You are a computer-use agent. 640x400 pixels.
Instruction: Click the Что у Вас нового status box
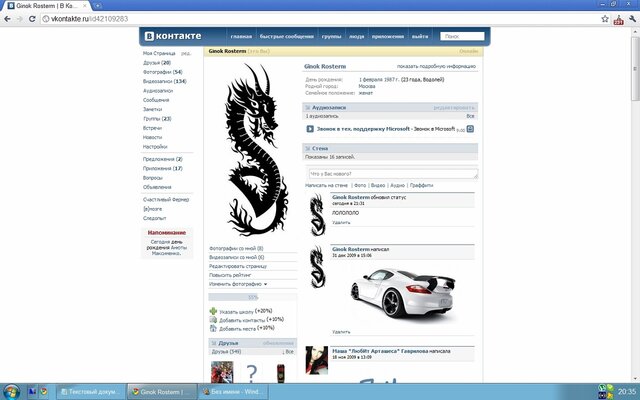click(x=393, y=174)
